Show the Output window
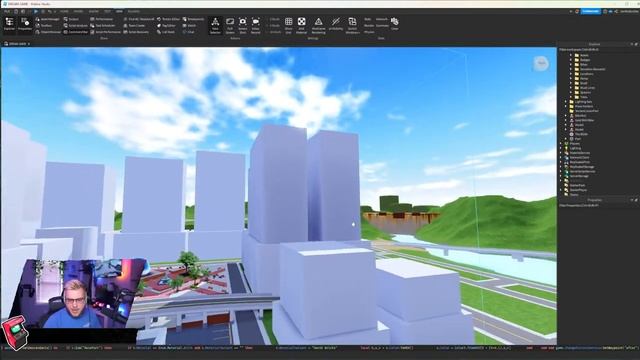 tap(71, 19)
